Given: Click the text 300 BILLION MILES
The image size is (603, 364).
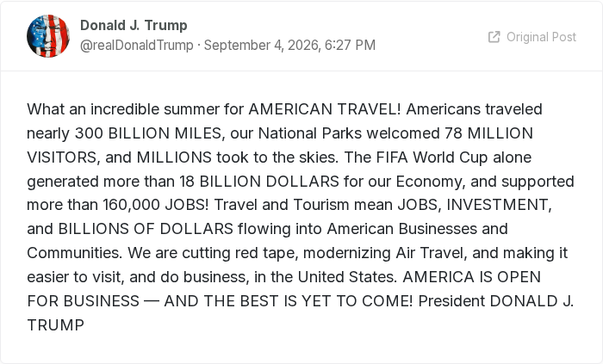Looking at the screenshot, I should pos(148,133).
